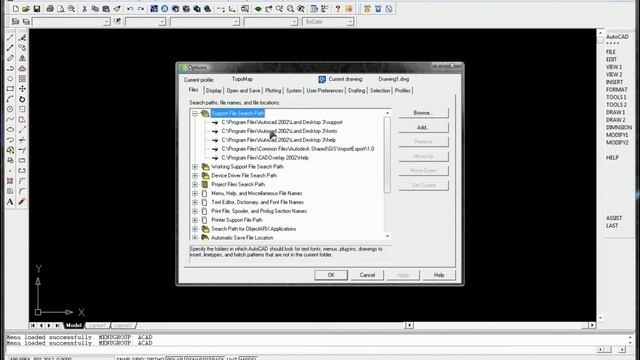
Task: Click the Browse button
Action: 423,113
